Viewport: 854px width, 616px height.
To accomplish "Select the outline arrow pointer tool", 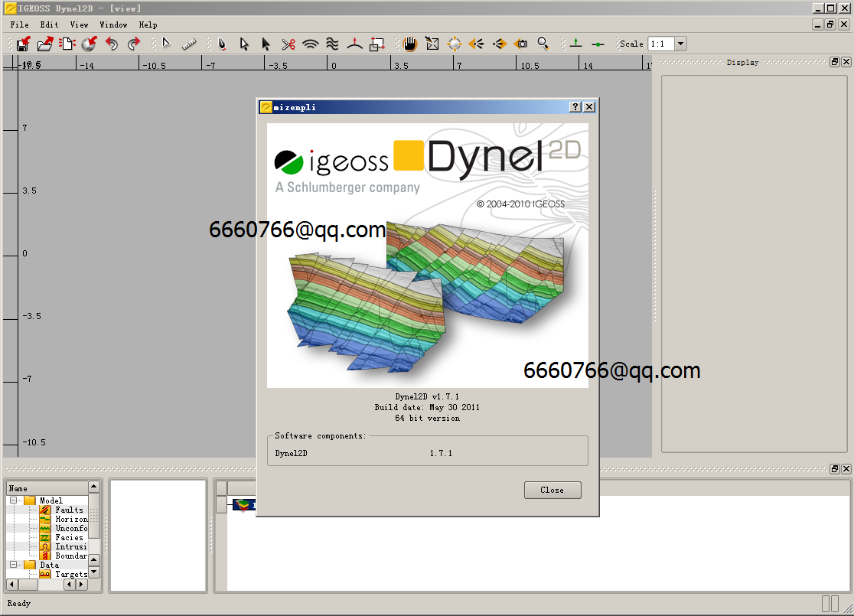I will (244, 44).
